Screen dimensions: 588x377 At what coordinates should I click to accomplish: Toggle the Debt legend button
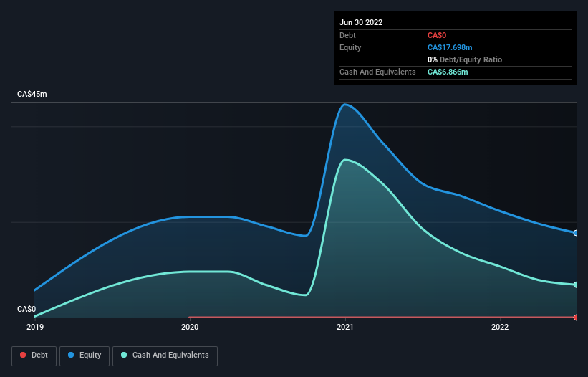pos(34,355)
